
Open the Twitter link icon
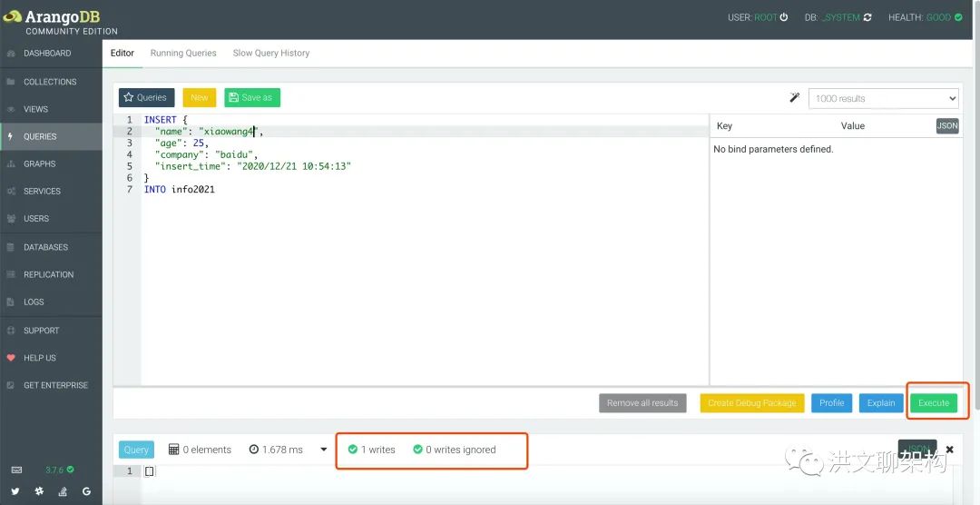[15, 491]
